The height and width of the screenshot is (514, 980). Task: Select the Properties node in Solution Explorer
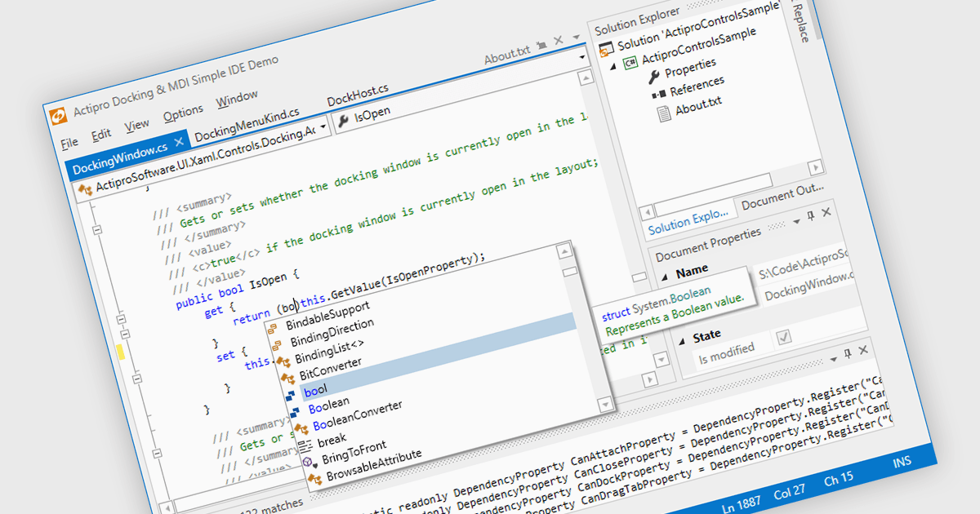click(x=690, y=67)
